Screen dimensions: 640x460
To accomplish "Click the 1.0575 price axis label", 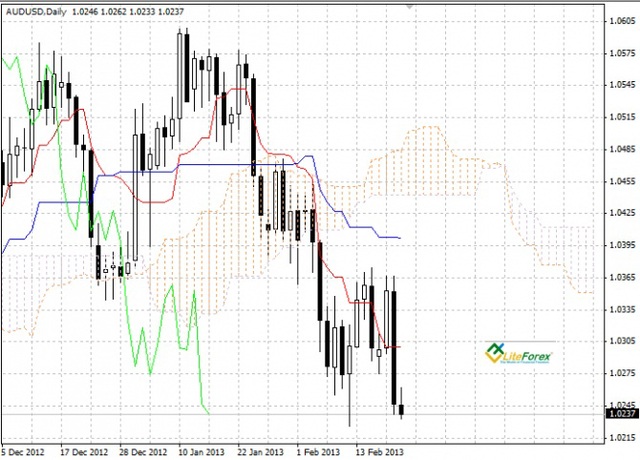I will 622,53.
